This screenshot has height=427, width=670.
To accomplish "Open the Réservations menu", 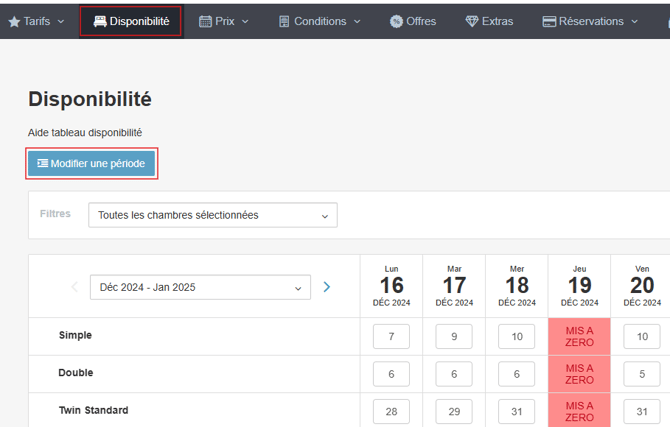I will 591,21.
